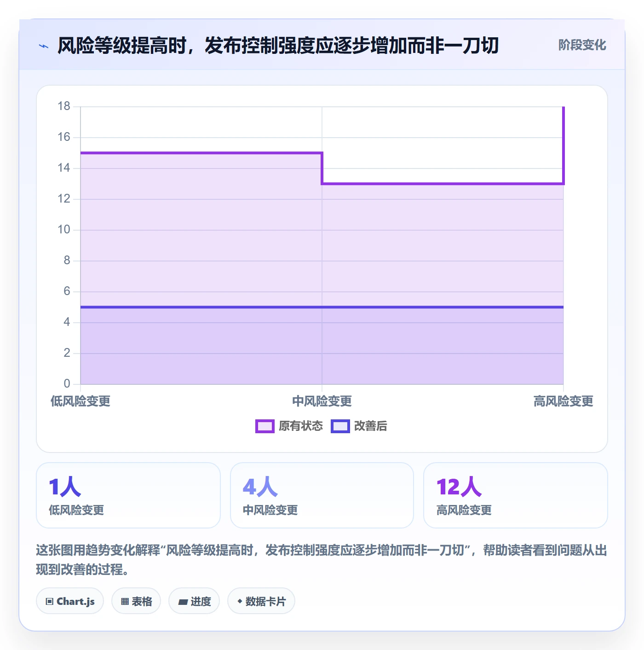This screenshot has width=644, height=650.
Task: Click the 4人 figure in the middle card
Action: (260, 487)
